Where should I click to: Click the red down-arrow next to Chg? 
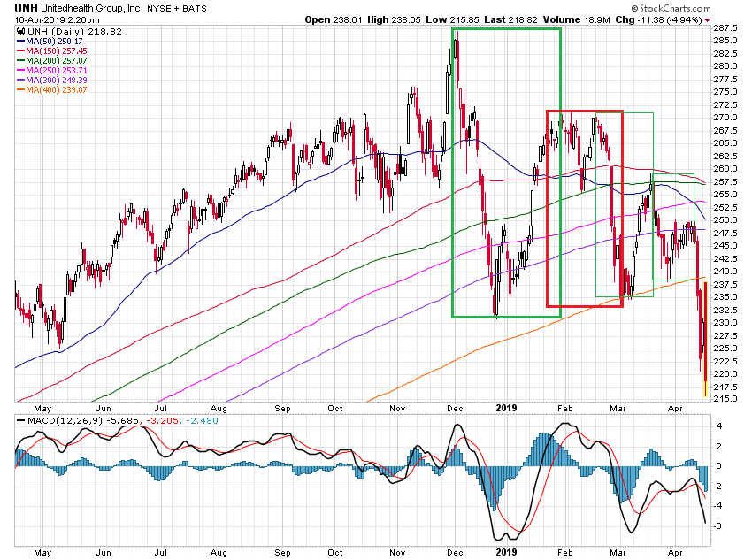click(708, 19)
